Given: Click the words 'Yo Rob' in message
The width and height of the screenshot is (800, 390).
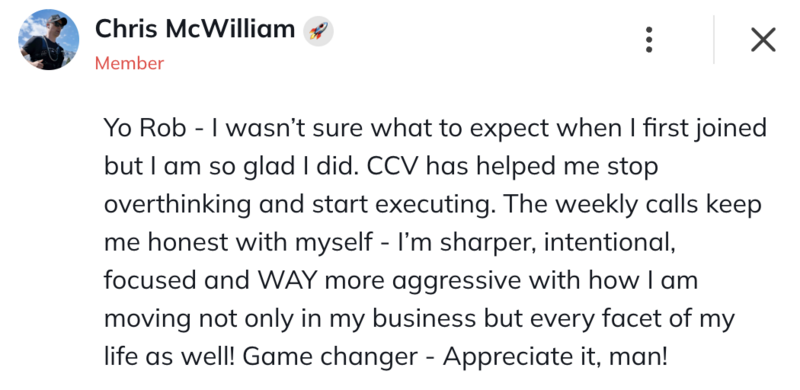Looking at the screenshot, I should [145, 128].
